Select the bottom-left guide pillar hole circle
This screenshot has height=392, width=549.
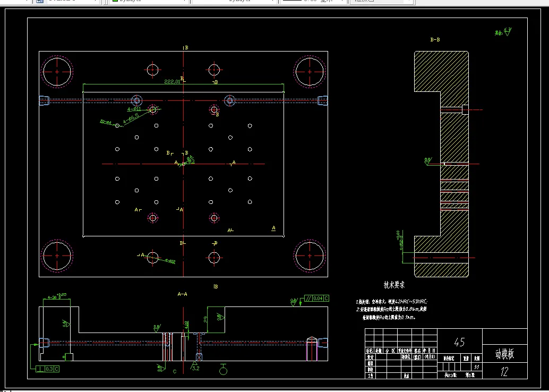[57, 255]
